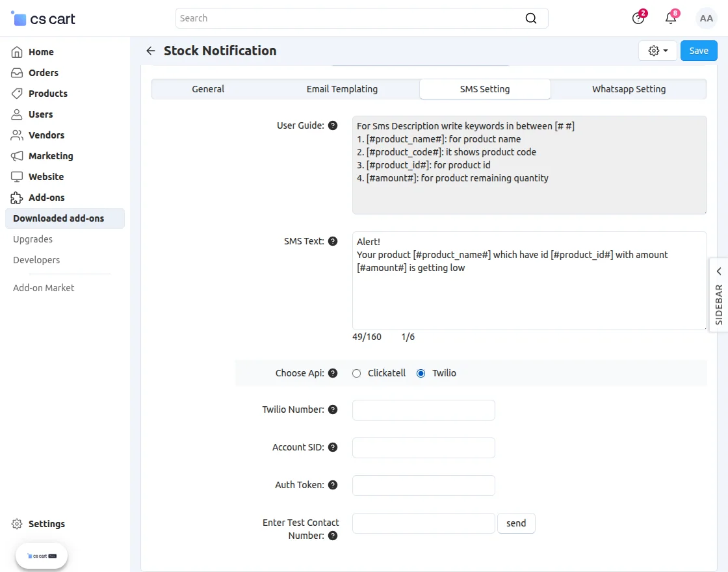Open the help center icon in header
This screenshot has width=728, height=572.
point(638,18)
